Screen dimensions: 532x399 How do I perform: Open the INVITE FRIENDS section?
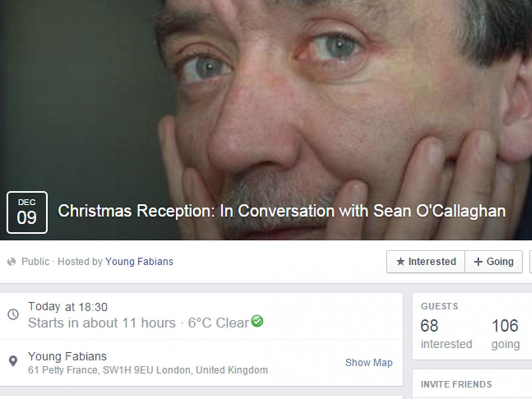456,384
